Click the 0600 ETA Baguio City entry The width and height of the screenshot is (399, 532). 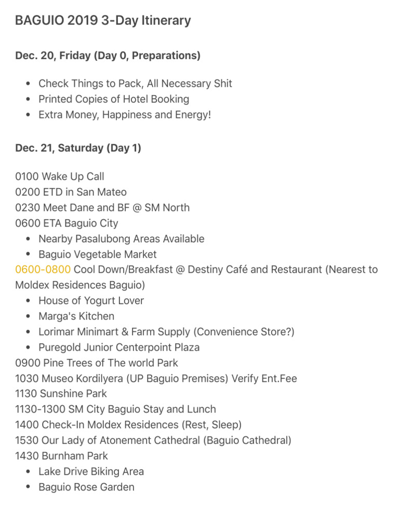pyautogui.click(x=66, y=223)
